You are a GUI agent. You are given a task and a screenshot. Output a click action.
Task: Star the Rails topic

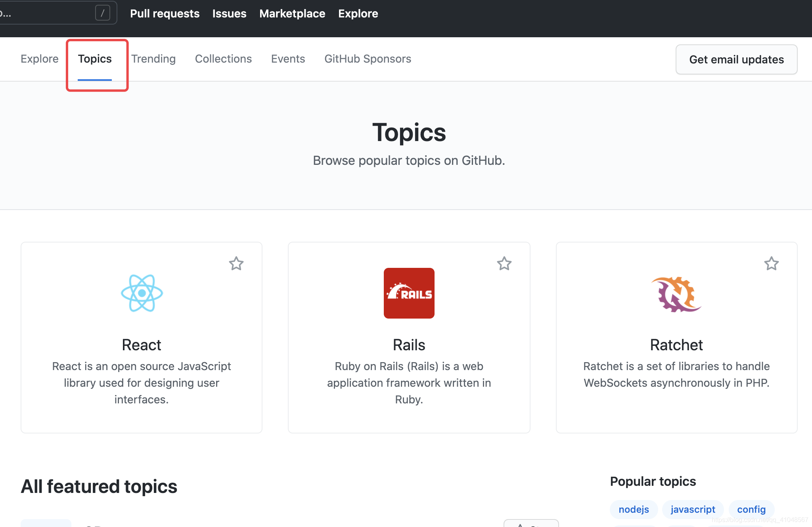(504, 263)
